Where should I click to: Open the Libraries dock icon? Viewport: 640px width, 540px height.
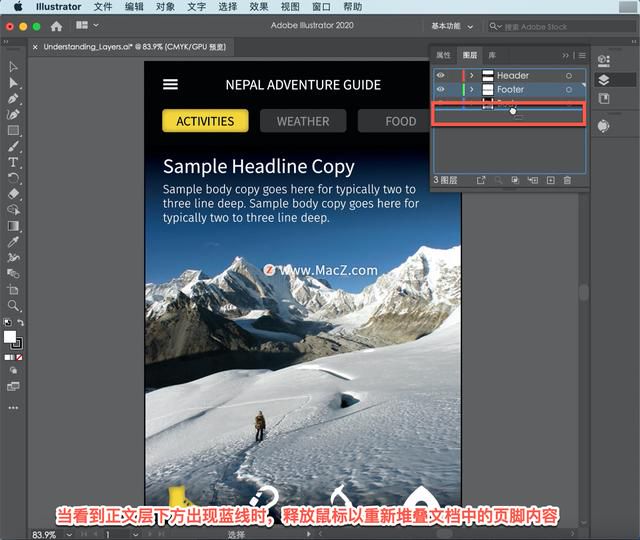pos(604,98)
